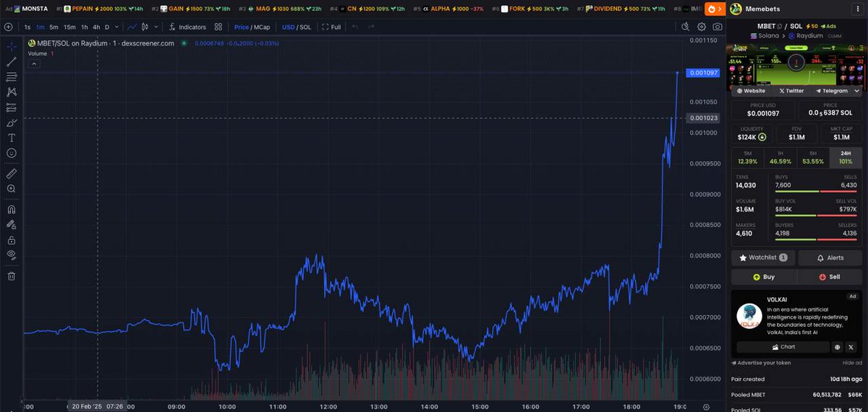Click the red Sell button
The image size is (868, 412).
point(829,277)
